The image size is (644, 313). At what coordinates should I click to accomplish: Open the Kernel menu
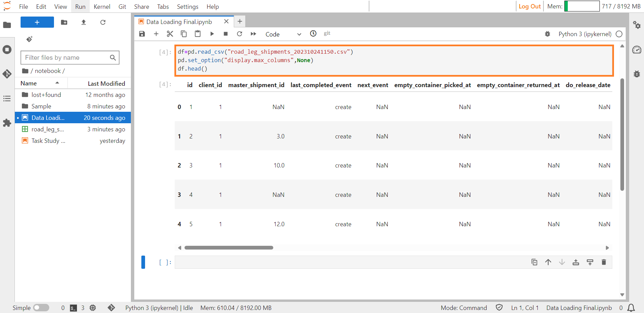click(x=102, y=6)
